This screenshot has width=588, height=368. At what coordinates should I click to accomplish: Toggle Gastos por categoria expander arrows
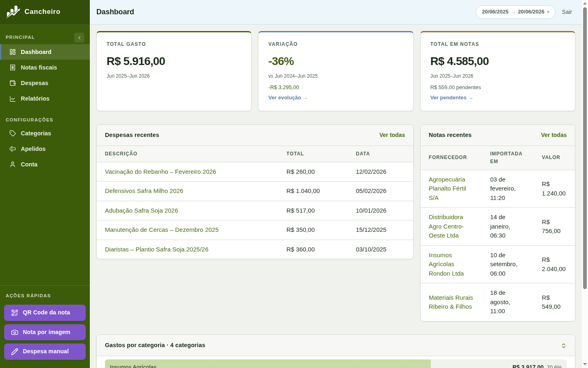(563, 346)
